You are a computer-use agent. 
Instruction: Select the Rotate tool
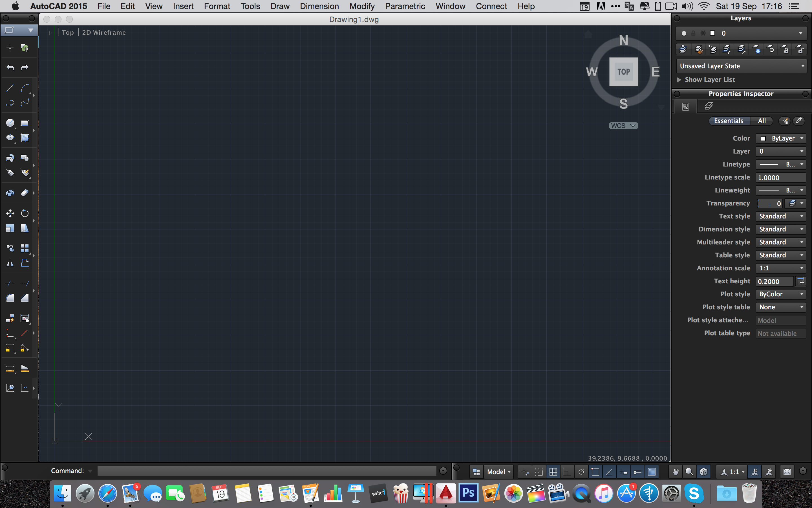click(x=25, y=213)
